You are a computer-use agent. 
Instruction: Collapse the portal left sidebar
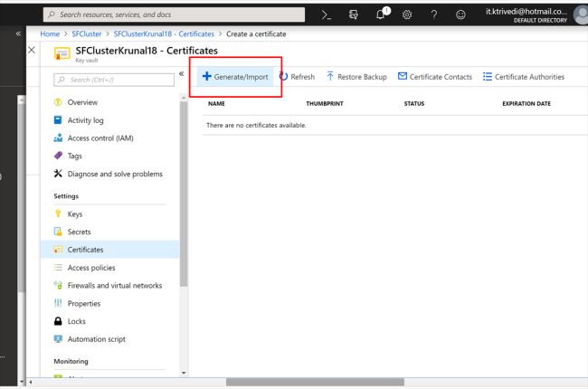(x=18, y=33)
